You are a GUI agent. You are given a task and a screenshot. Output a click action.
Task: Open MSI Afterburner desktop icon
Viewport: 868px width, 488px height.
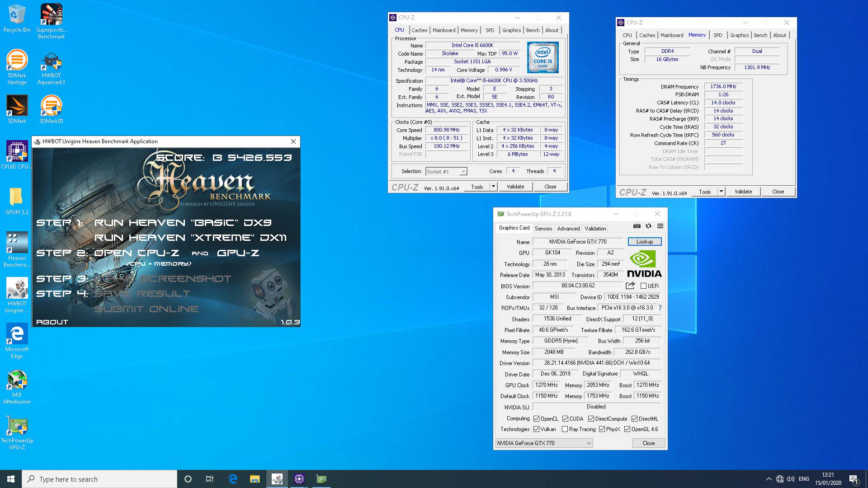17,386
